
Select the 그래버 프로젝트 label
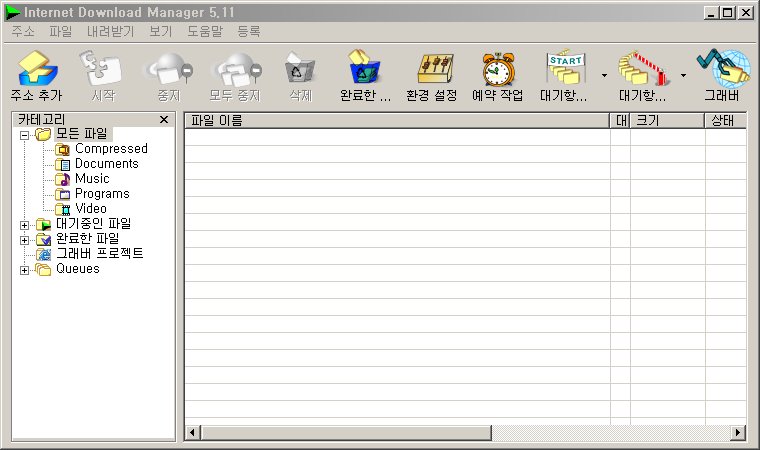click(x=100, y=254)
